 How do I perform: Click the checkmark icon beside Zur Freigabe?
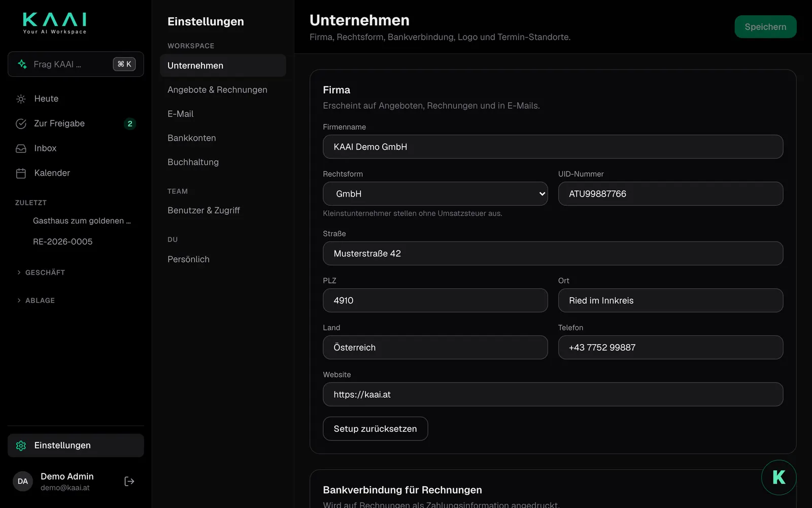21,123
